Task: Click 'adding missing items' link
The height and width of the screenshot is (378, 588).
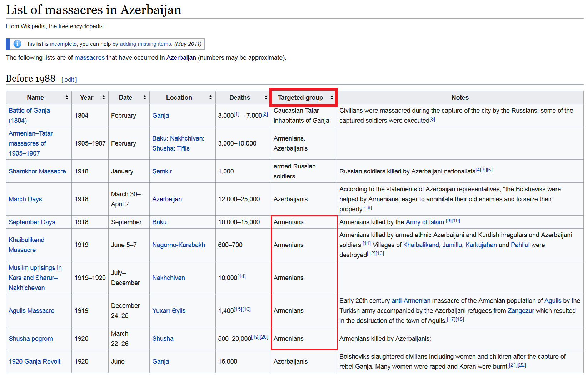Action: click(146, 44)
